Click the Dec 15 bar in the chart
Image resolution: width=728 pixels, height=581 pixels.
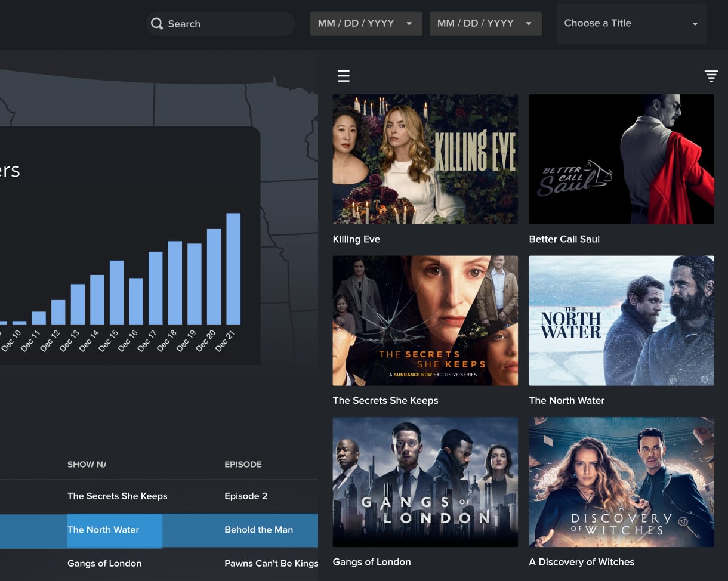pos(117,293)
